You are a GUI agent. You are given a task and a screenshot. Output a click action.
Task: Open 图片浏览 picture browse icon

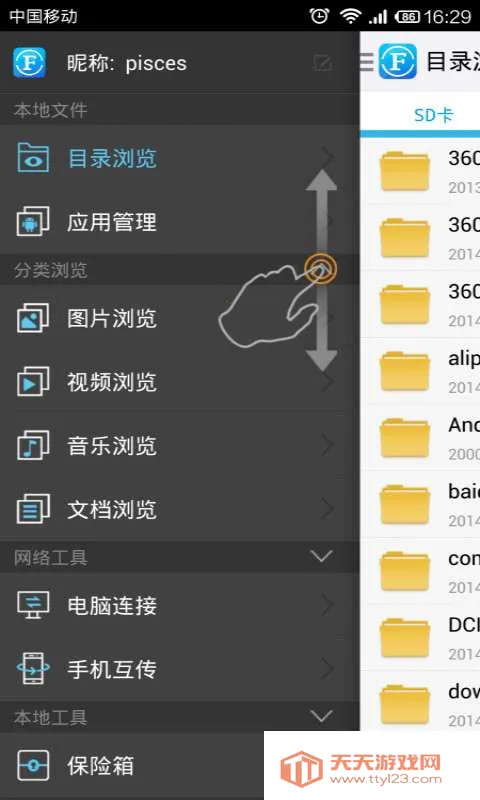33,317
